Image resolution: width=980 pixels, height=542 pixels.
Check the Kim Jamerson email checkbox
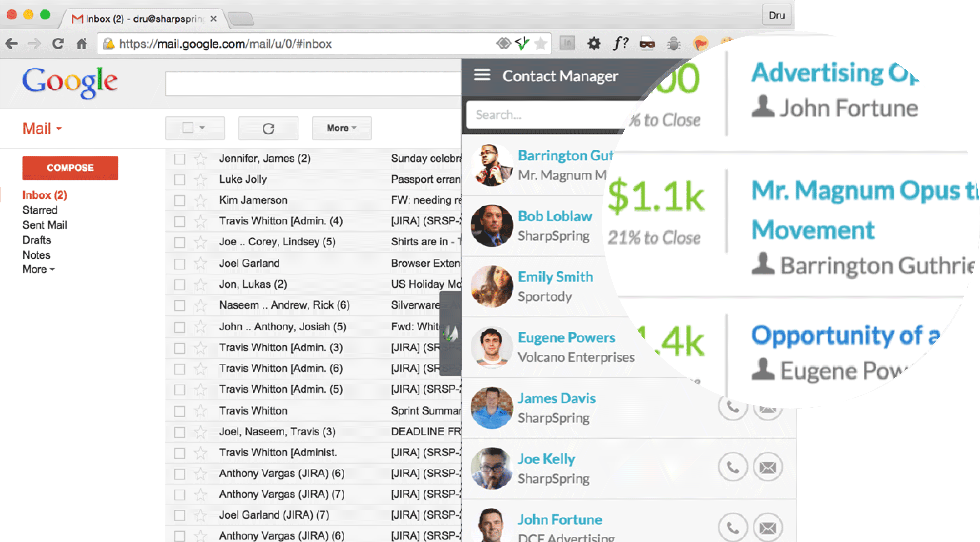[180, 200]
